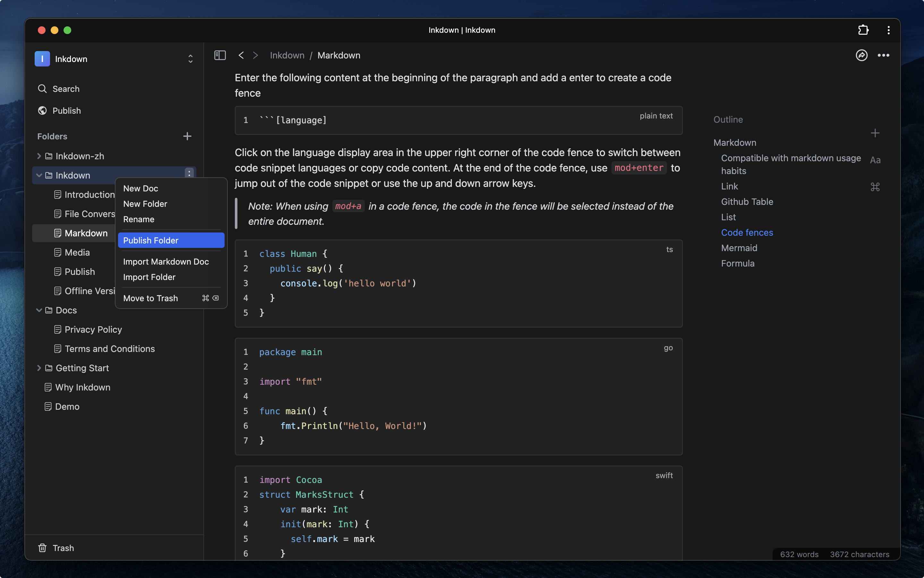Go back with the left arrow
Viewport: 924px width, 578px height.
pos(241,56)
